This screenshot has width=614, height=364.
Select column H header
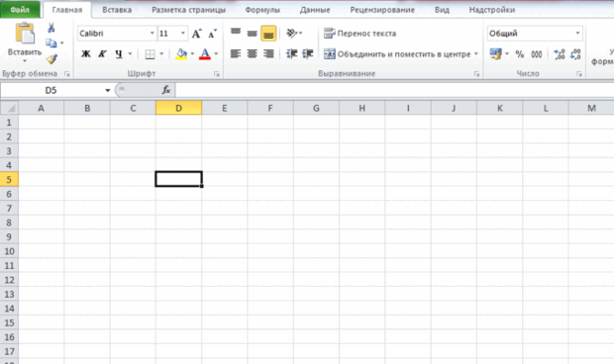pos(361,108)
